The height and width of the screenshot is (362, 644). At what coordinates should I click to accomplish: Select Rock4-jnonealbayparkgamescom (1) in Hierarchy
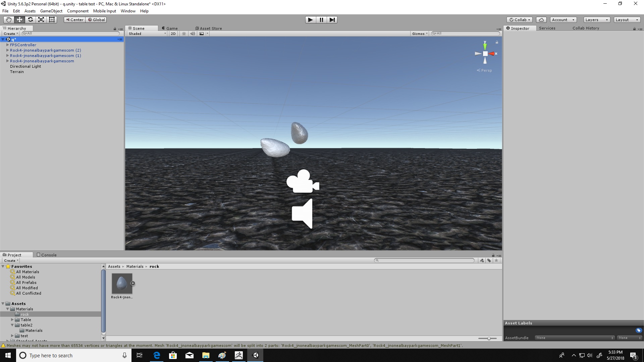click(46, 56)
